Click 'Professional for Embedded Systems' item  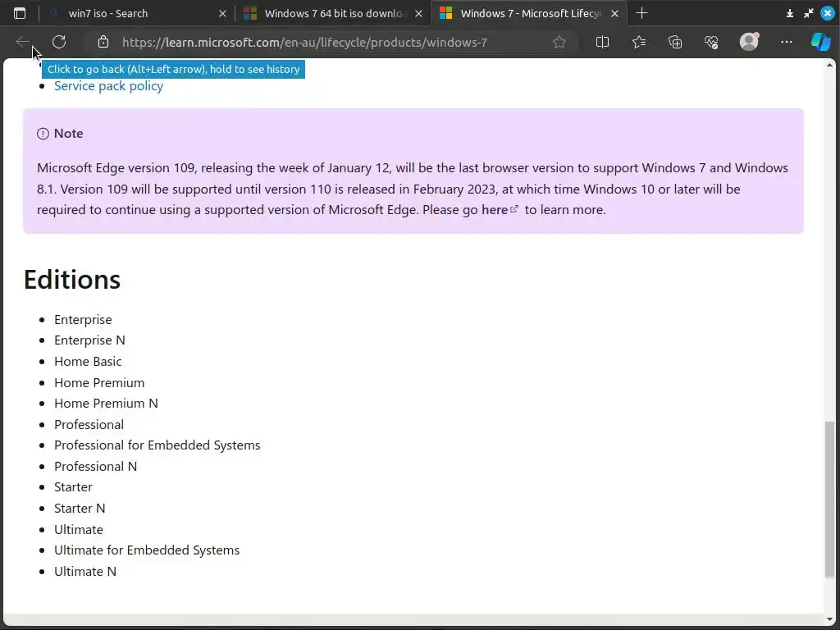tap(157, 445)
